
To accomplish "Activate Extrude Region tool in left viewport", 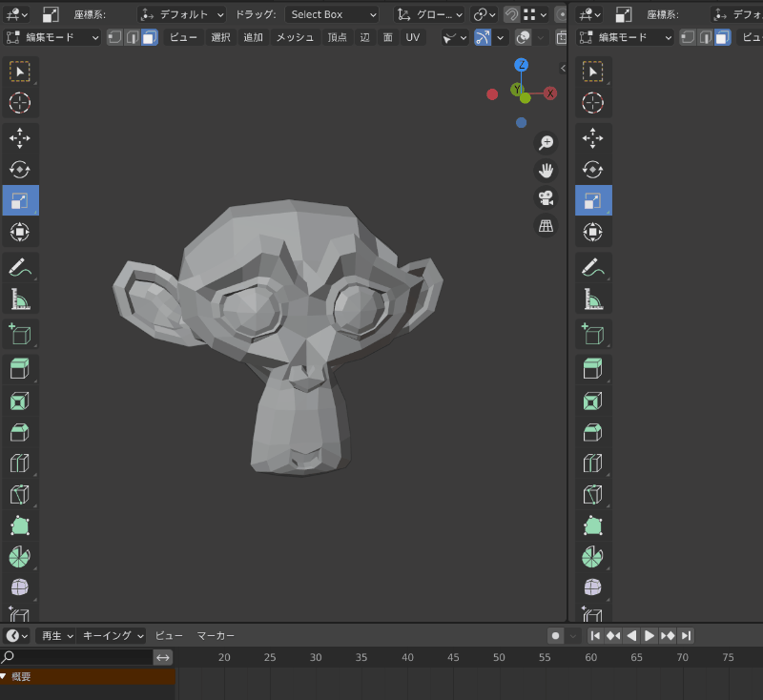I will click(x=20, y=369).
